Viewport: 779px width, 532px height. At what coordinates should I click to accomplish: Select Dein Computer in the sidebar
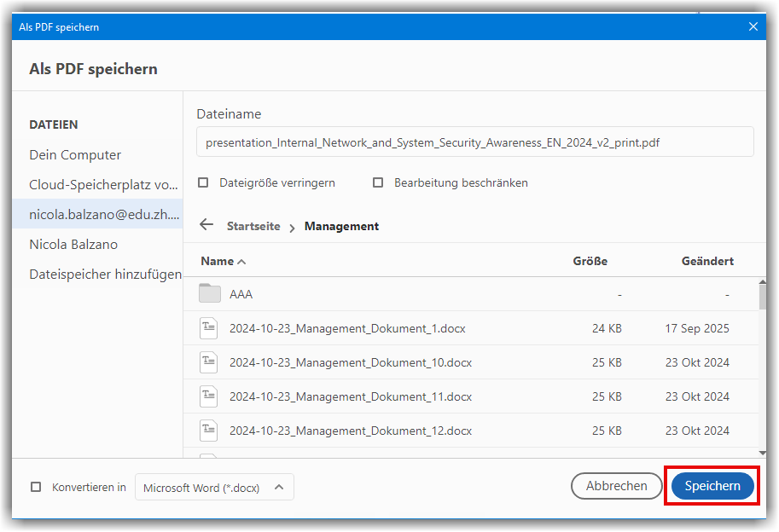(75, 155)
